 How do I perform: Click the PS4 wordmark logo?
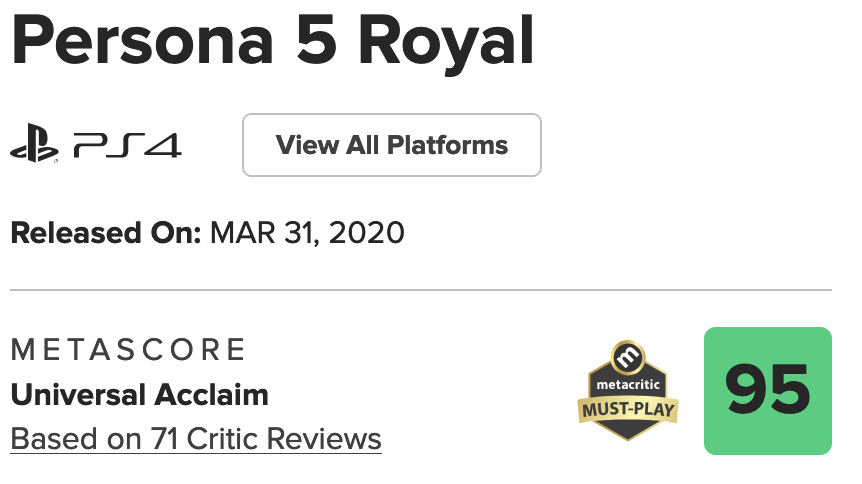tap(127, 146)
